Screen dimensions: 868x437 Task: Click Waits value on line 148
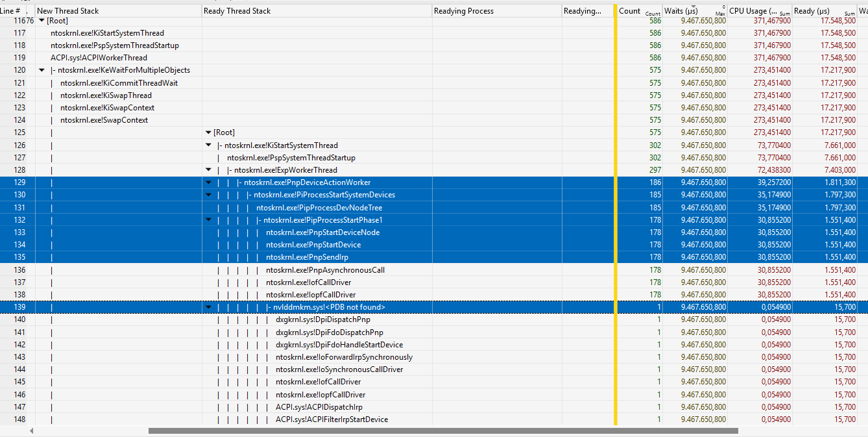[703, 419]
